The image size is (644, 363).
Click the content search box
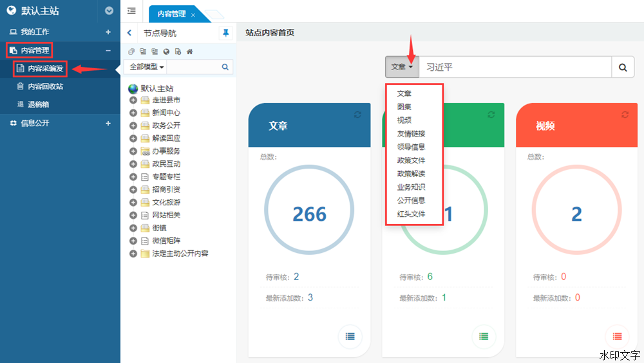coord(515,67)
